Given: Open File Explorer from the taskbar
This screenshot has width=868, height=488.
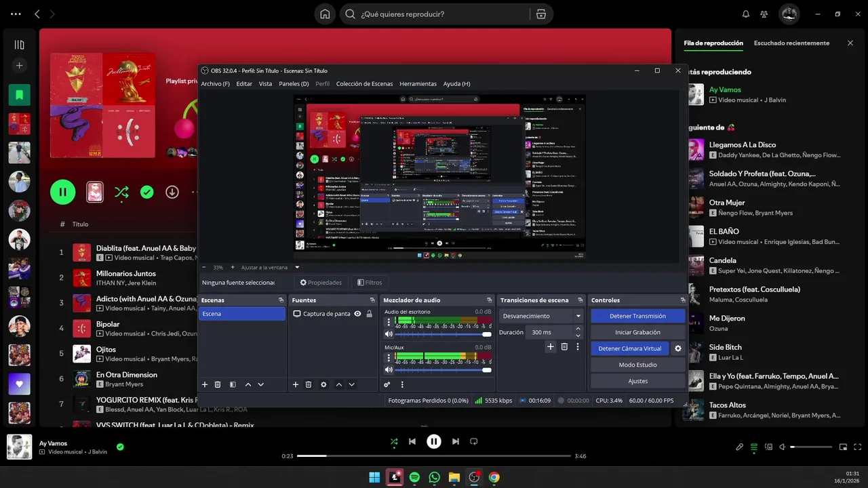Looking at the screenshot, I should click(454, 477).
